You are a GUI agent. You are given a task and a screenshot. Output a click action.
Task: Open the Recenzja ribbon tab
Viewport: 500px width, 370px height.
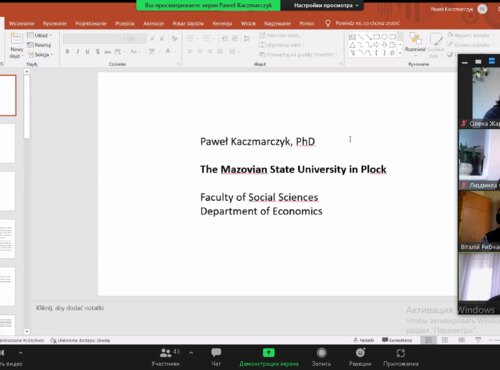222,23
